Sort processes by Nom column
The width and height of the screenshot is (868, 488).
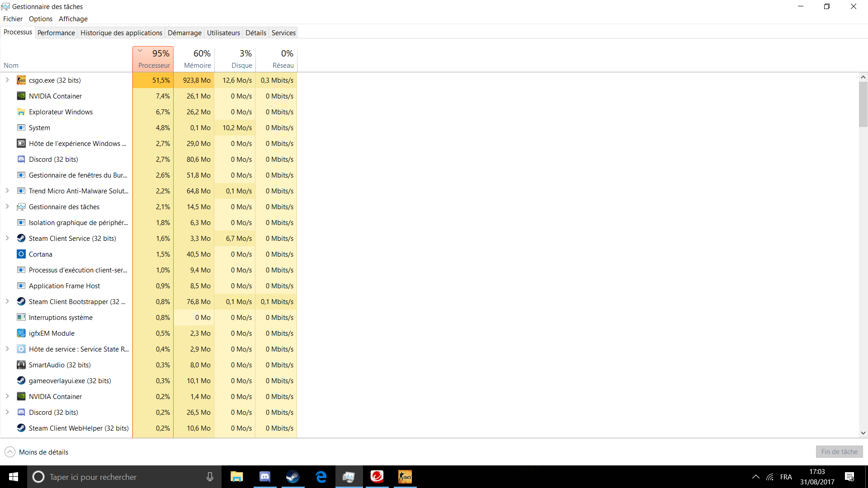pos(66,59)
